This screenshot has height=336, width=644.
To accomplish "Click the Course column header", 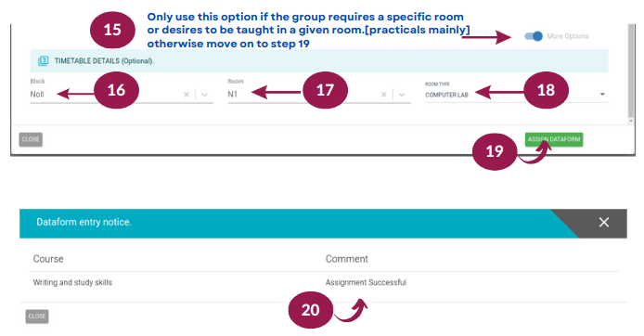I will pyautogui.click(x=48, y=259).
